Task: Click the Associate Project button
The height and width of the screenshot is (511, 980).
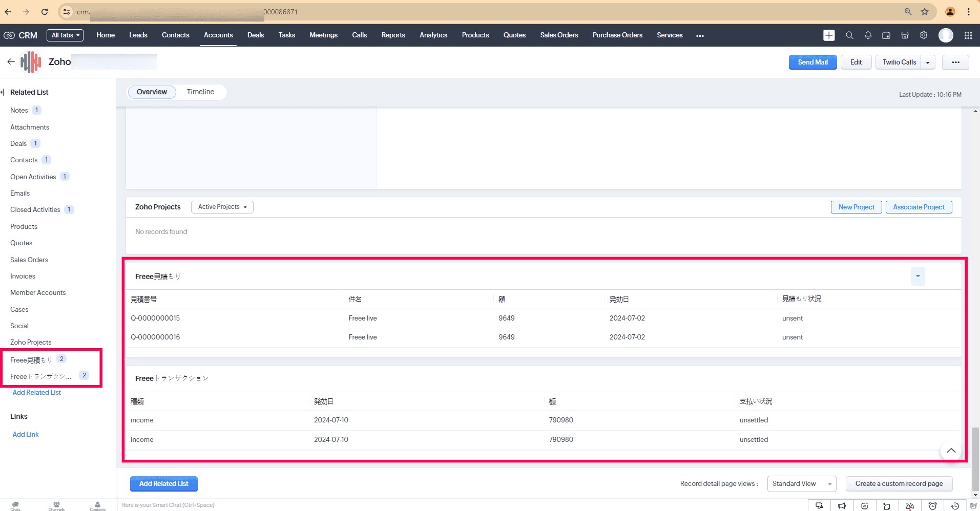Action: 919,207
